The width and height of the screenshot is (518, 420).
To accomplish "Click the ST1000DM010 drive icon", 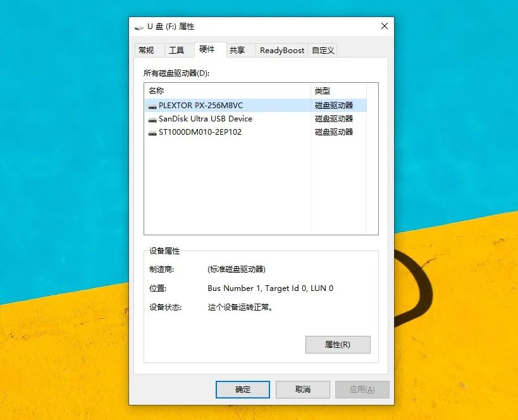I will (152, 133).
